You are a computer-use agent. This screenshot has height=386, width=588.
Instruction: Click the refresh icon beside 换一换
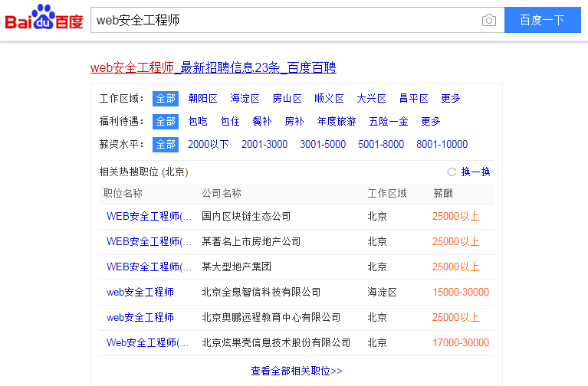pyautogui.click(x=452, y=172)
